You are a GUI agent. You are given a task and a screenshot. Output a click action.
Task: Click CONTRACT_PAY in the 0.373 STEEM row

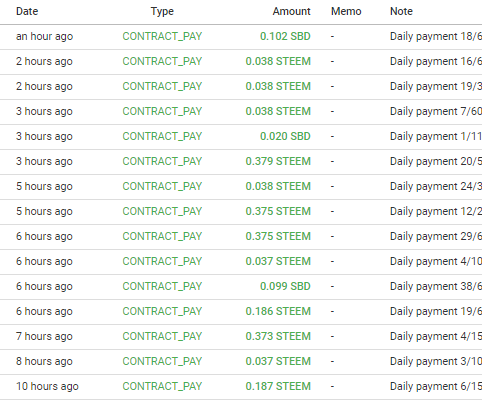click(162, 336)
